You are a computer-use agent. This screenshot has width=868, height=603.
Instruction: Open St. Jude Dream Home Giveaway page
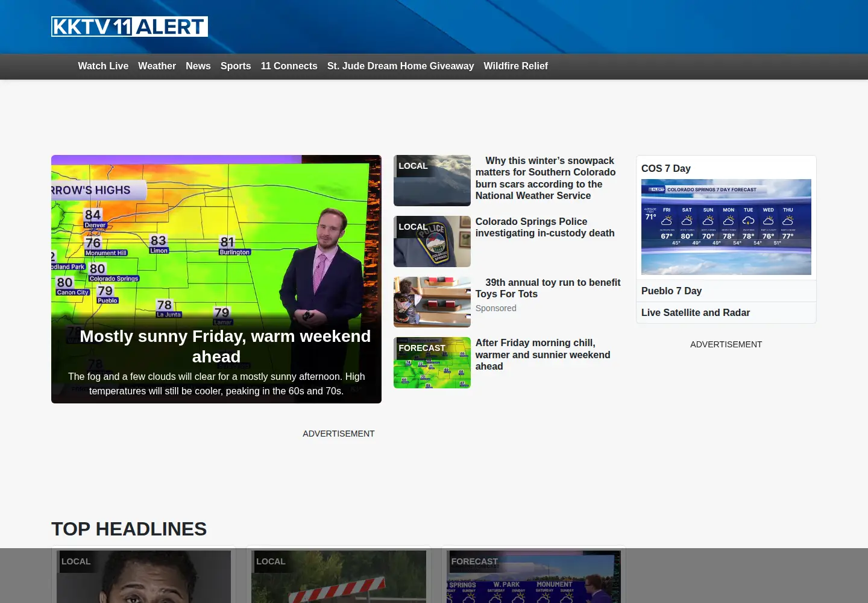[x=400, y=66]
